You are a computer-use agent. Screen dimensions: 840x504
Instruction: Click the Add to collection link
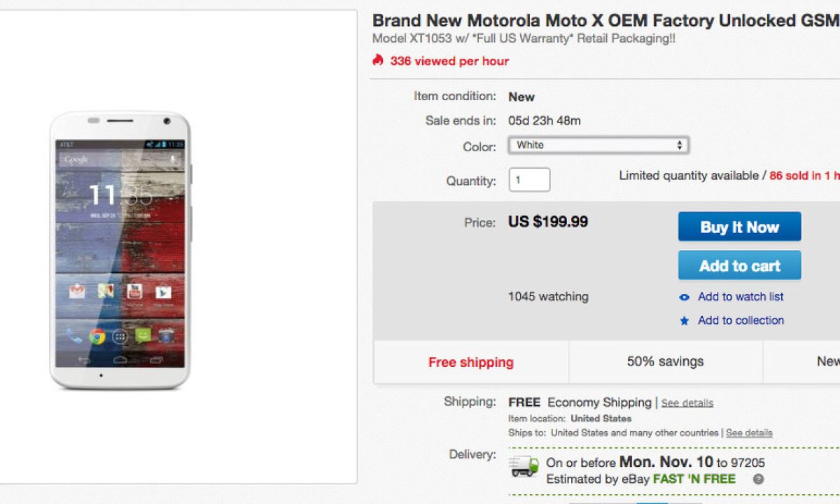741,321
